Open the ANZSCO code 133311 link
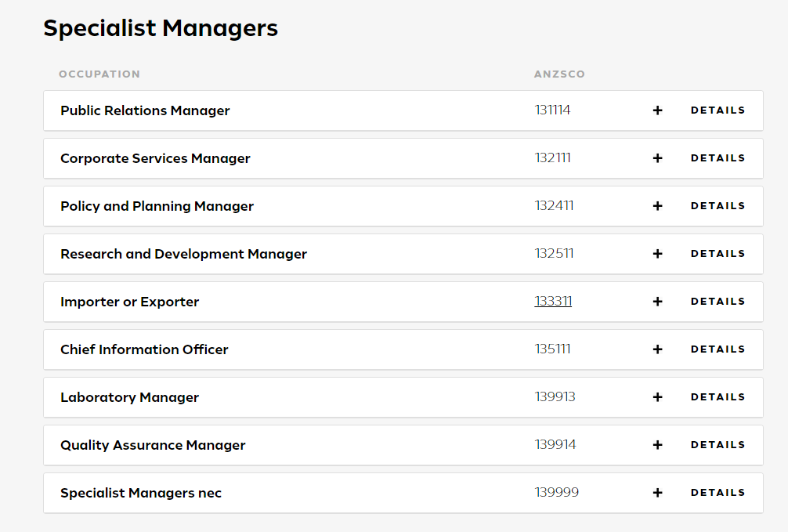The width and height of the screenshot is (788, 532). pos(553,302)
